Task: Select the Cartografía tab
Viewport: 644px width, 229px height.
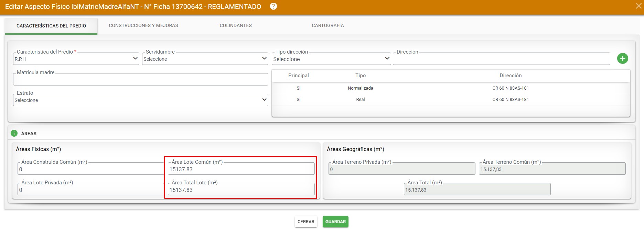Action: tap(328, 25)
